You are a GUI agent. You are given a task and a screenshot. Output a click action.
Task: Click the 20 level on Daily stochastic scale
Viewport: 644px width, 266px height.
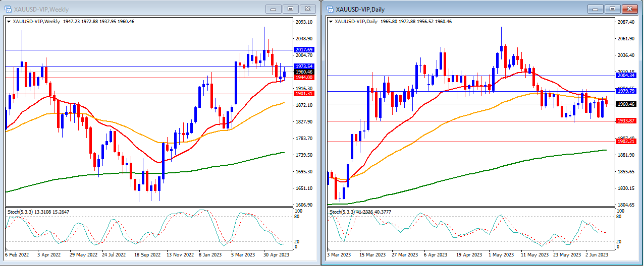(x=619, y=242)
